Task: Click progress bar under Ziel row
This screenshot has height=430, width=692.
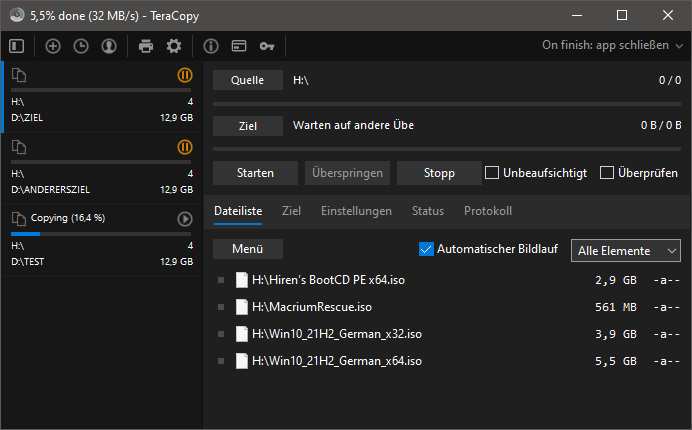Action: point(447,149)
